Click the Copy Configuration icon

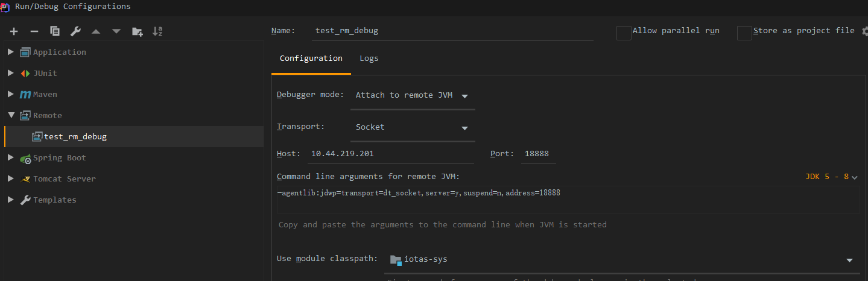[55, 31]
